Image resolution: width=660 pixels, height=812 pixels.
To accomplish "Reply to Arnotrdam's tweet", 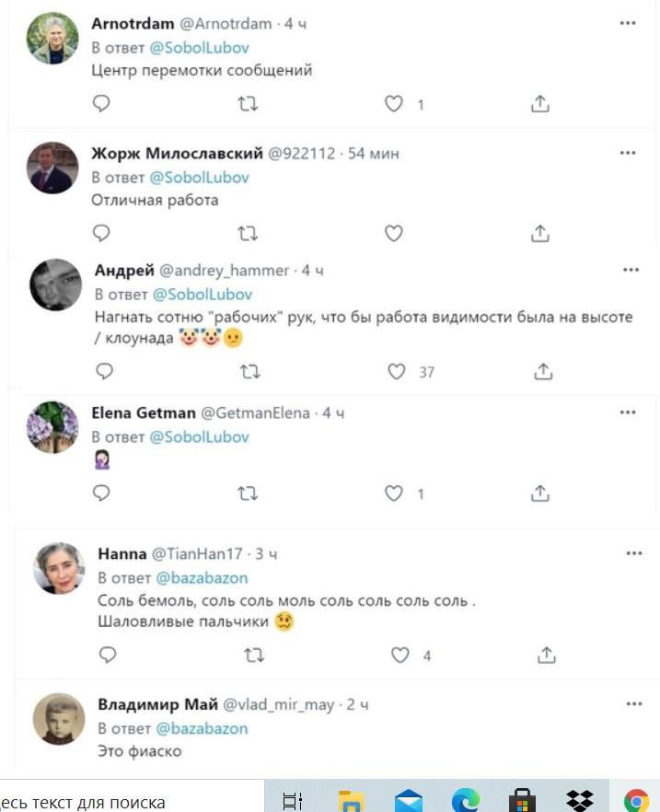I will [102, 104].
